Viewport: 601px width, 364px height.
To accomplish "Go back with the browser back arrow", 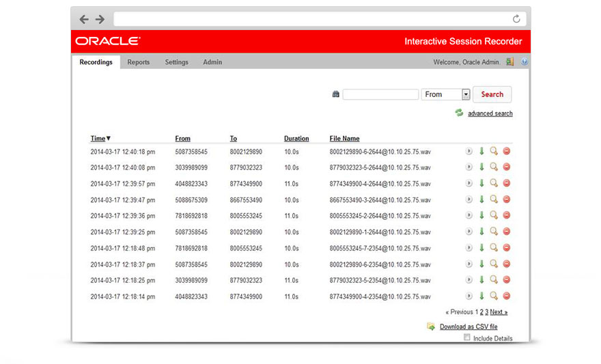I will (x=84, y=19).
